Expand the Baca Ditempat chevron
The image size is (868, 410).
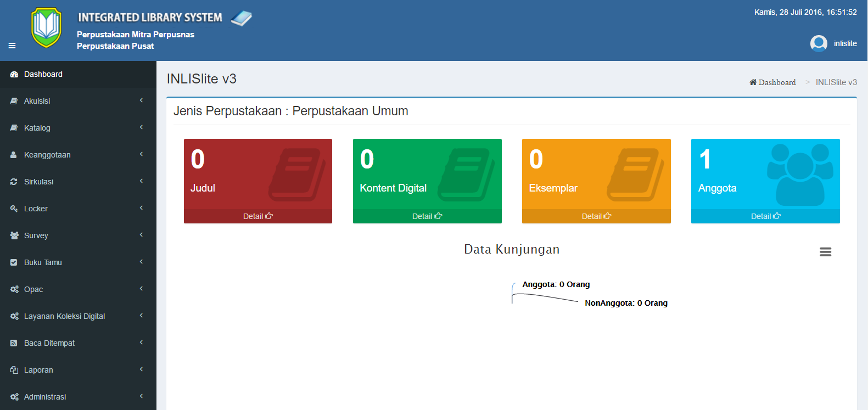(x=141, y=342)
